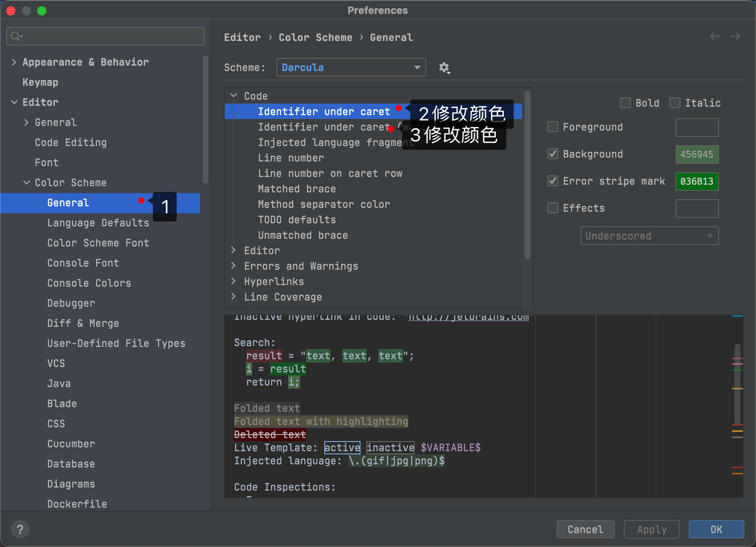Select Language Defaults color settings
756x547 pixels.
(98, 223)
